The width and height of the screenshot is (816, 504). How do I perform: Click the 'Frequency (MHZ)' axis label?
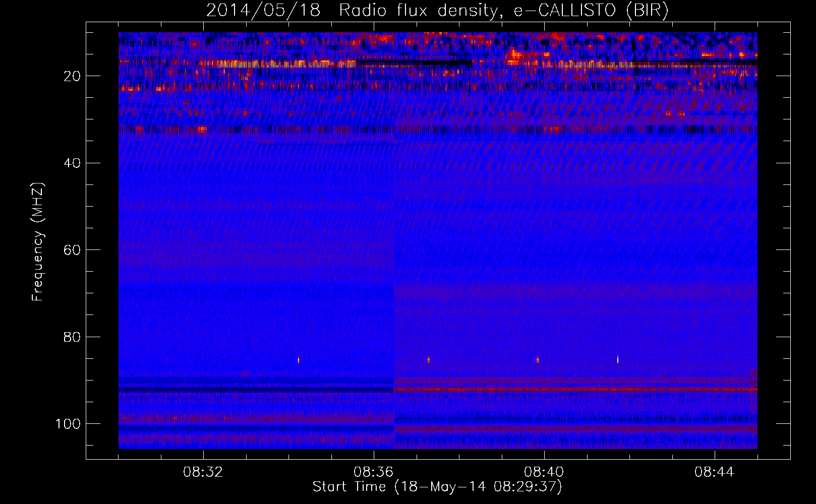[38, 242]
